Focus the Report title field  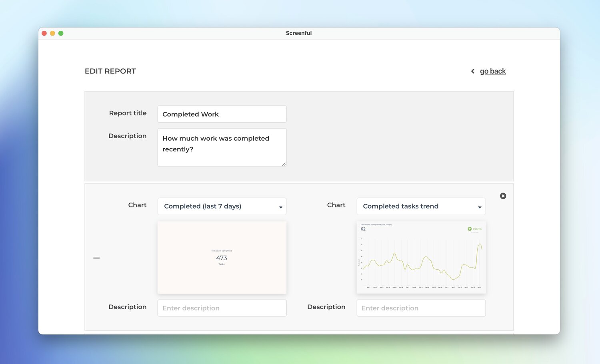point(222,114)
